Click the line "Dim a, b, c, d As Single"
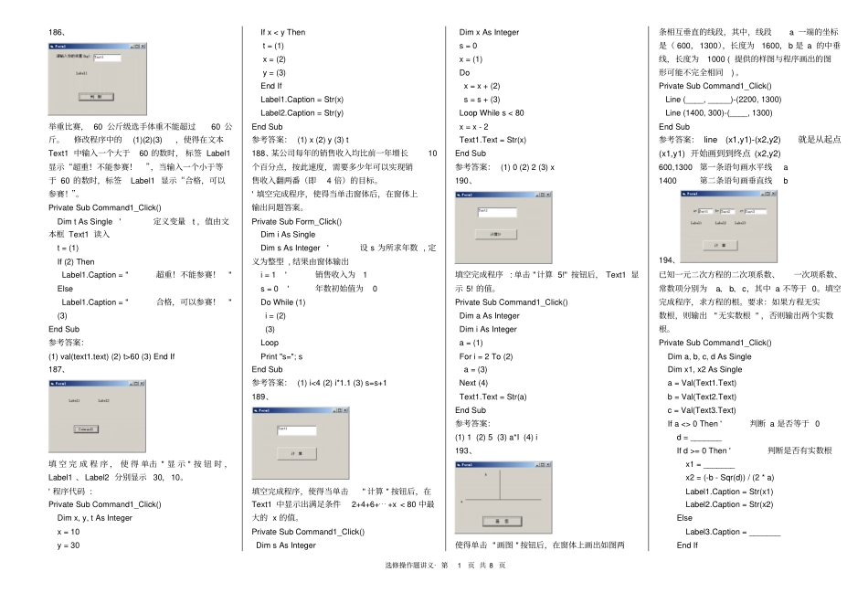This screenshot has width=868, height=614. [x=710, y=356]
